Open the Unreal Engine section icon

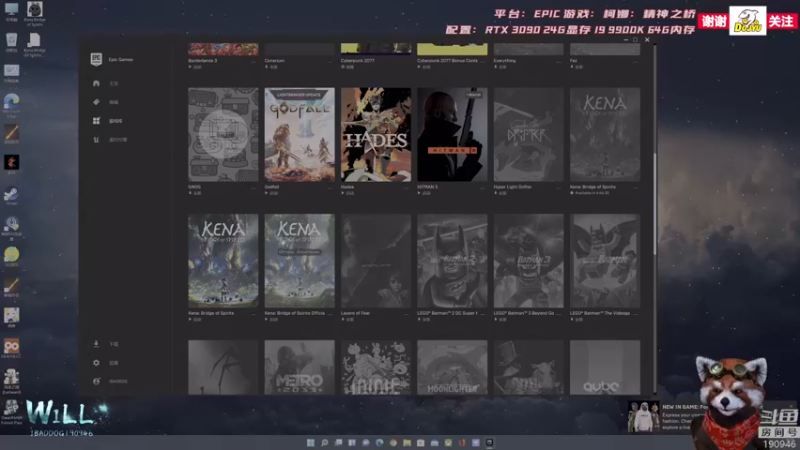point(96,139)
